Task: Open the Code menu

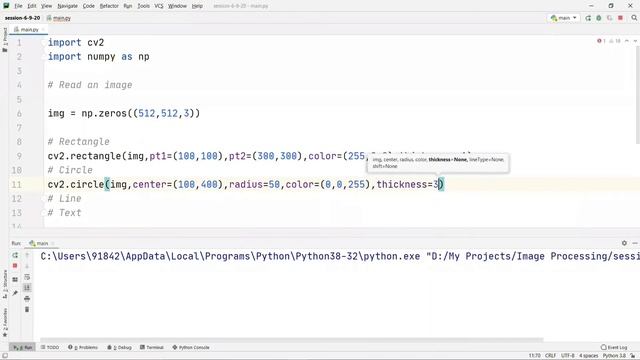Action: 89,6
